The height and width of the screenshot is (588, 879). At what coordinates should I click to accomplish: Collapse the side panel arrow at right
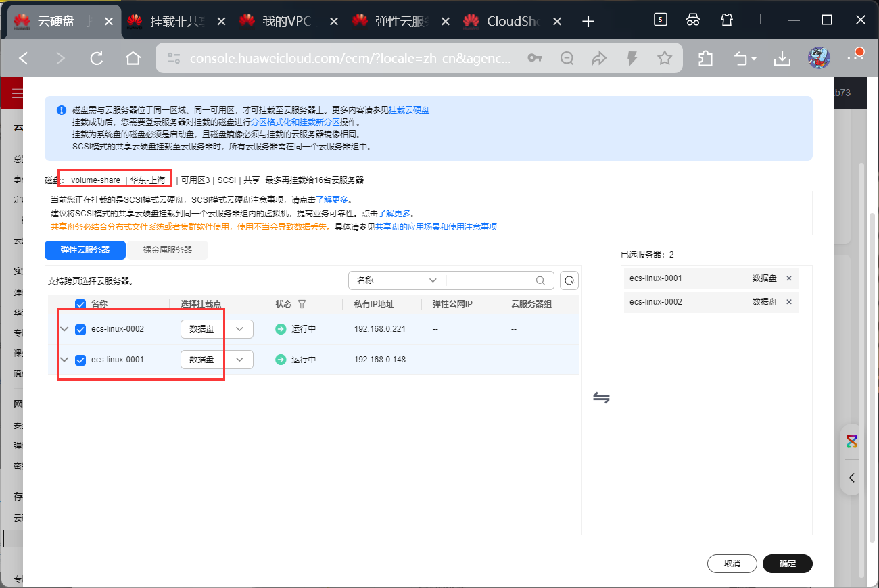[x=852, y=478]
